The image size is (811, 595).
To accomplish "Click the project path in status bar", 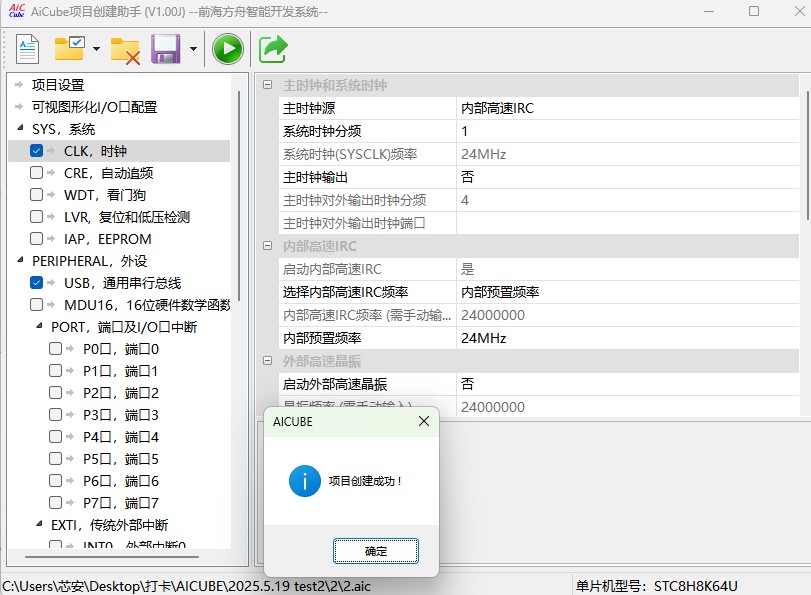I will point(186,586).
